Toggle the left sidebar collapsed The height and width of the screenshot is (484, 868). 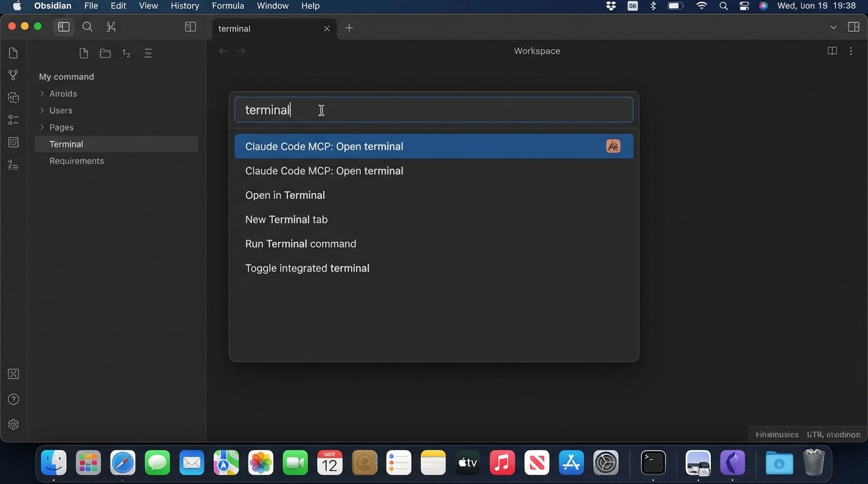(63, 26)
